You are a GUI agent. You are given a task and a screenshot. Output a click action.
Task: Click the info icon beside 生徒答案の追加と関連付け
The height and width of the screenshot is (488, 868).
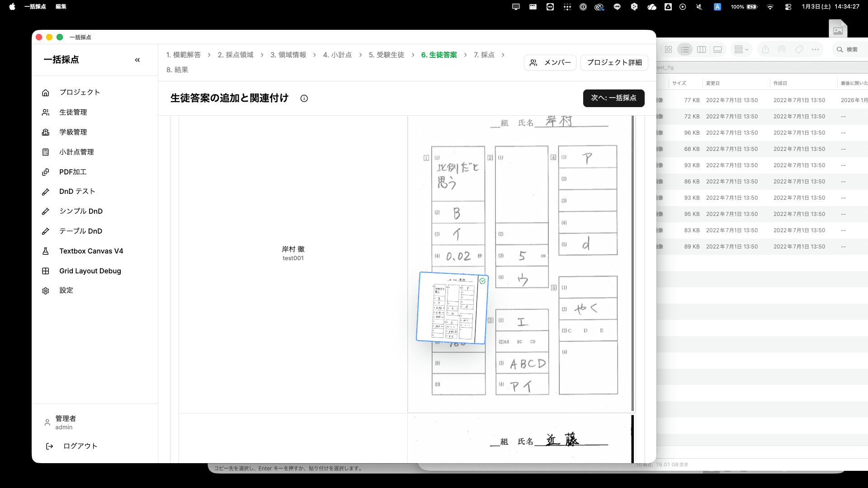(x=304, y=99)
